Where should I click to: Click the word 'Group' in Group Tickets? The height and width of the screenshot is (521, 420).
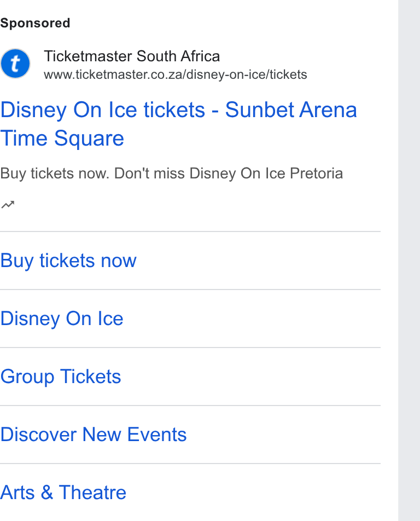(x=27, y=377)
